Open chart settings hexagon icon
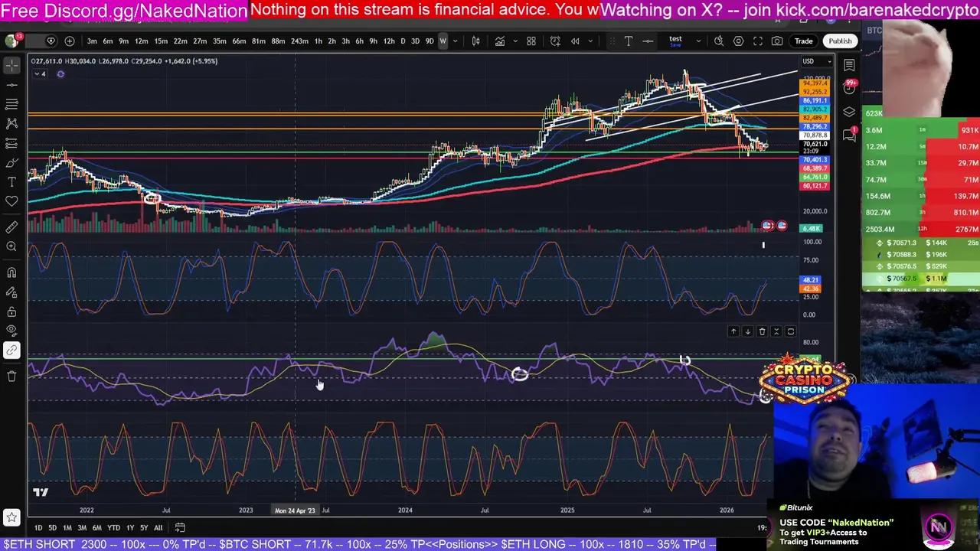Viewport: 980px width, 551px height. (739, 41)
